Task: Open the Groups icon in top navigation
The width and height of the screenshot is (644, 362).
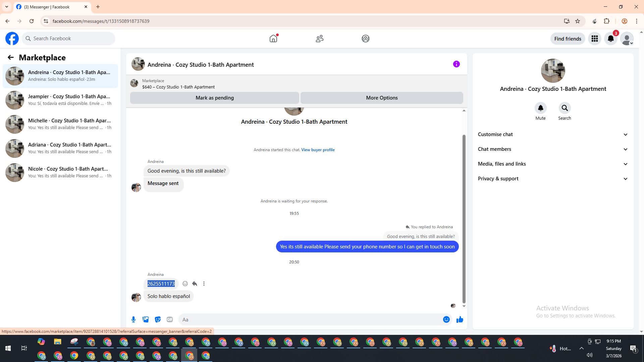Action: (x=366, y=39)
